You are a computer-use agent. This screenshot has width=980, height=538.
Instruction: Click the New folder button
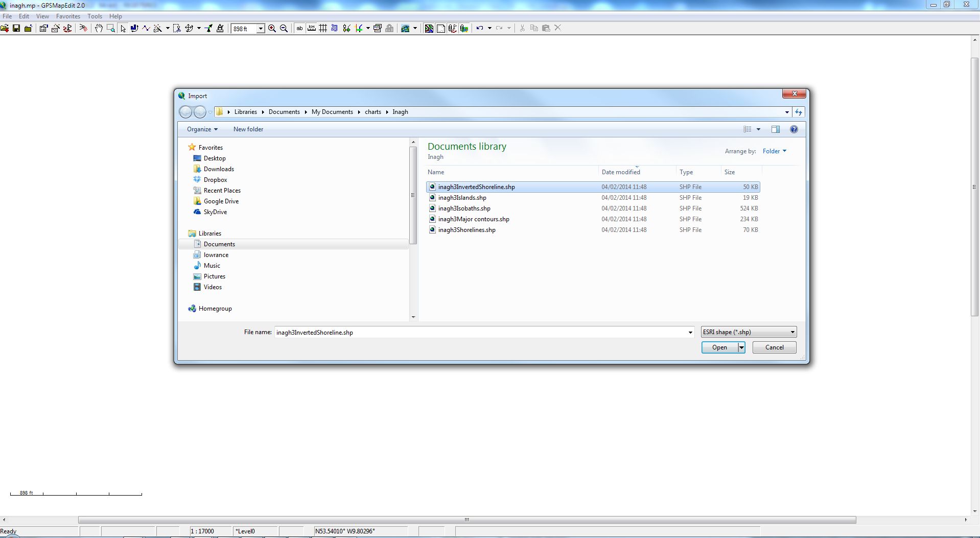tap(248, 129)
